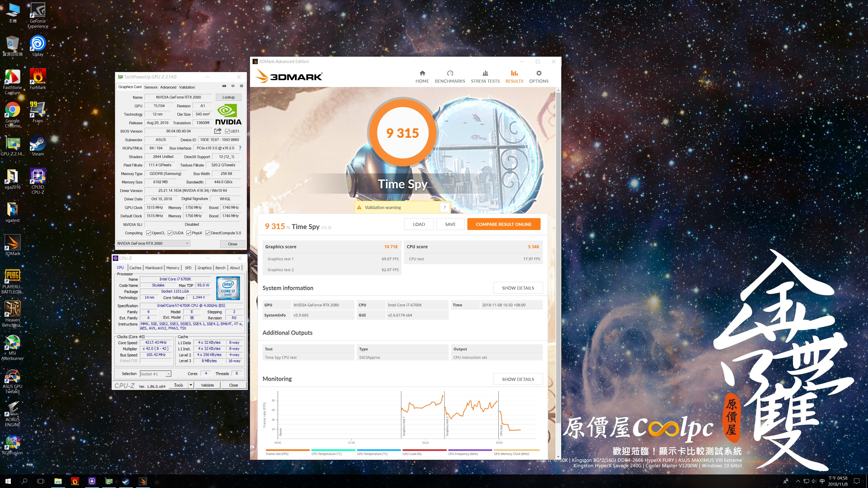Show hidden system tray icons
868x488 pixels.
click(797, 481)
